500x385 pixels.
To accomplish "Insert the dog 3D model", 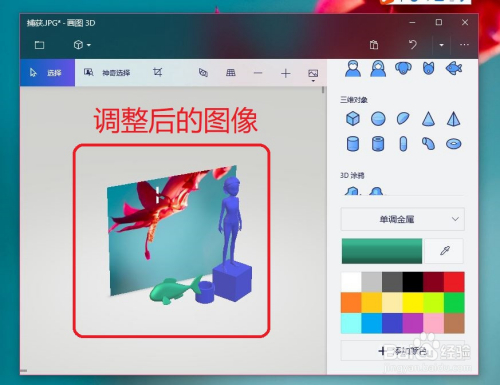I will coord(403,68).
